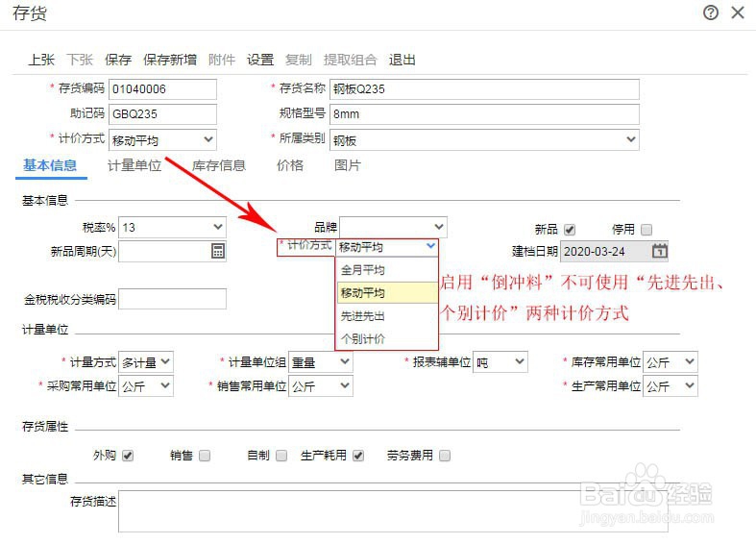This screenshot has height=544, width=756.
Task: Open 设置 from the toolbar
Action: [x=260, y=60]
